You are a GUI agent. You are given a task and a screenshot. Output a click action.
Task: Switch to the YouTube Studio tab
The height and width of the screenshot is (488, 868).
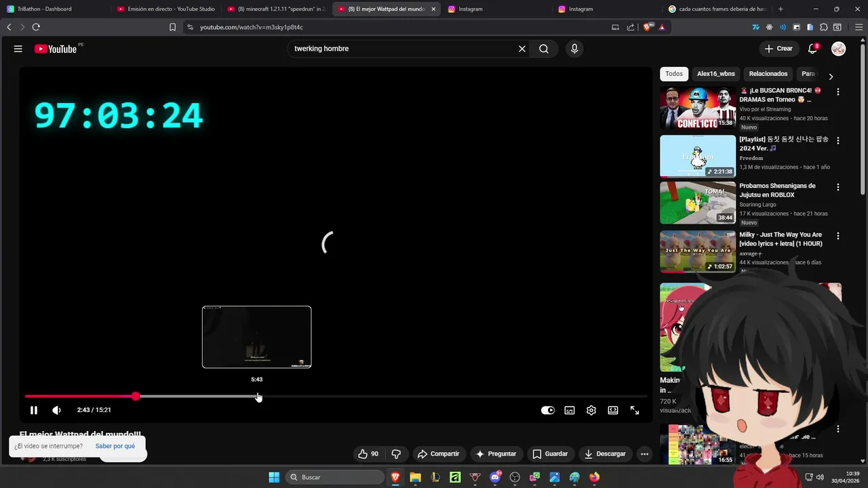point(165,9)
